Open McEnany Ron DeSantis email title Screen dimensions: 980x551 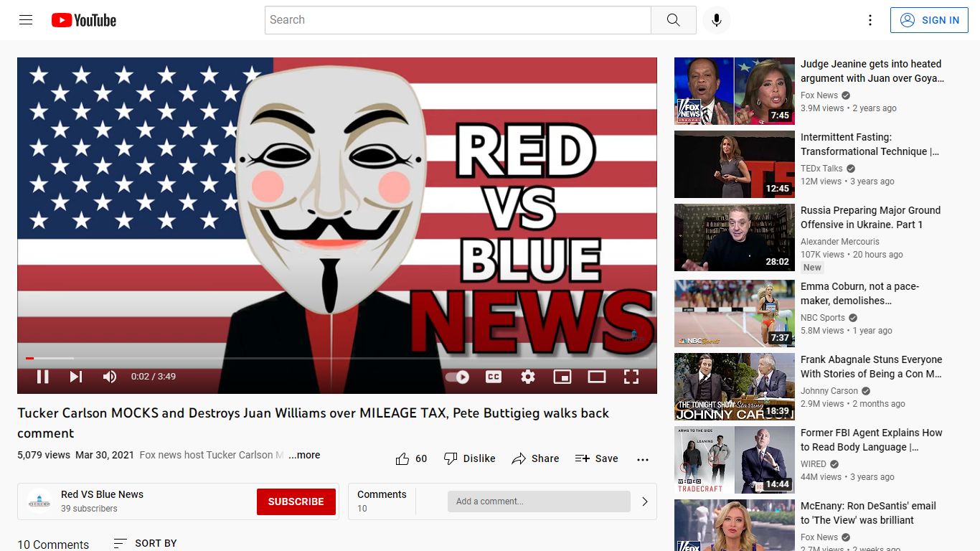click(x=868, y=513)
